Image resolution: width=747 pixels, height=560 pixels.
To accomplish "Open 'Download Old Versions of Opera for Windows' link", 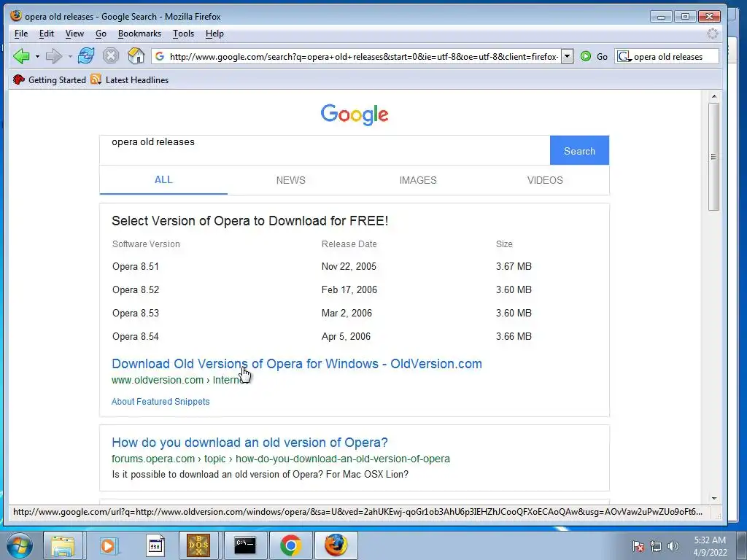I will click(297, 364).
